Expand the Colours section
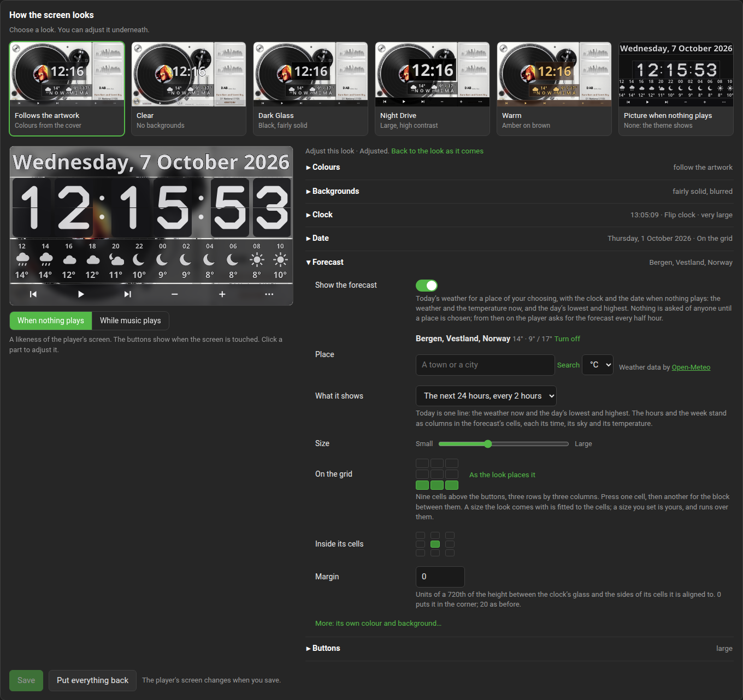743x700 pixels. pyautogui.click(x=519, y=167)
